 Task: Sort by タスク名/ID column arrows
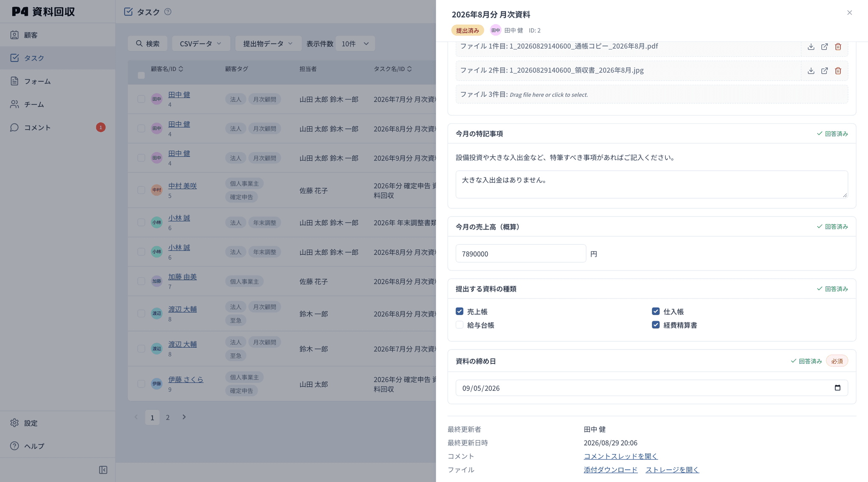click(x=409, y=69)
